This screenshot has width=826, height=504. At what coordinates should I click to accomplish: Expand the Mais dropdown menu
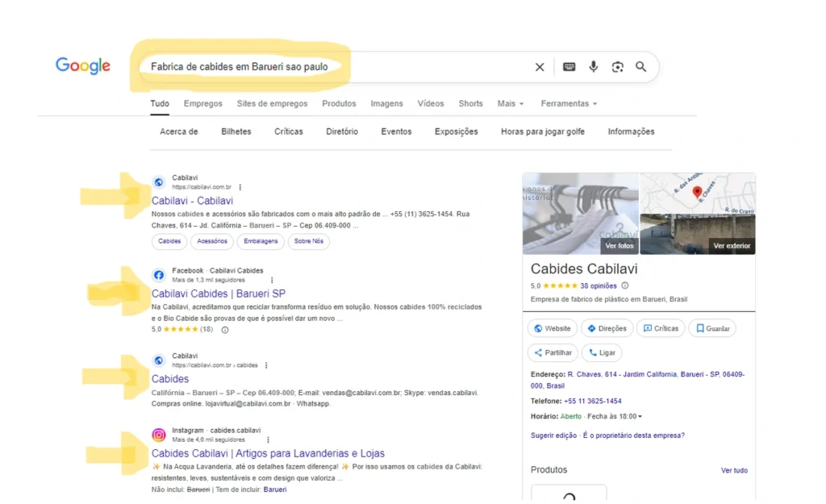click(x=510, y=103)
